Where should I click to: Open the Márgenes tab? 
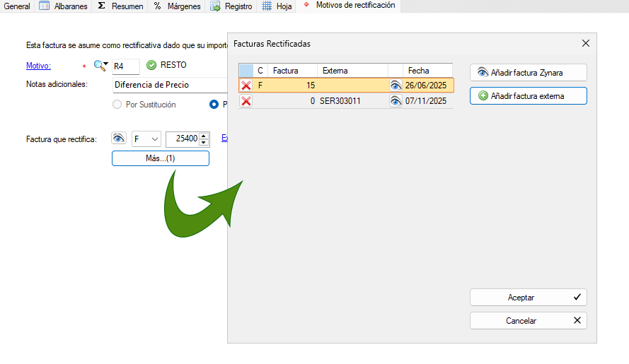[x=177, y=6]
